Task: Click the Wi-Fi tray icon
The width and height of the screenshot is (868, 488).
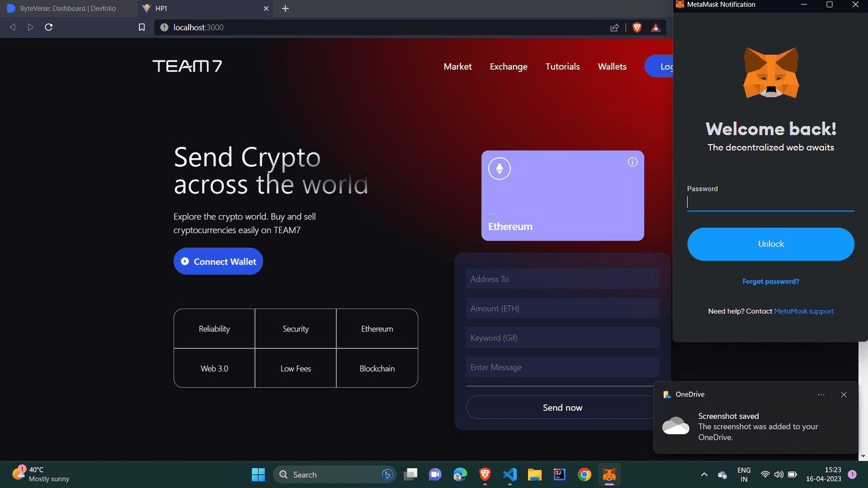Action: 765,475
